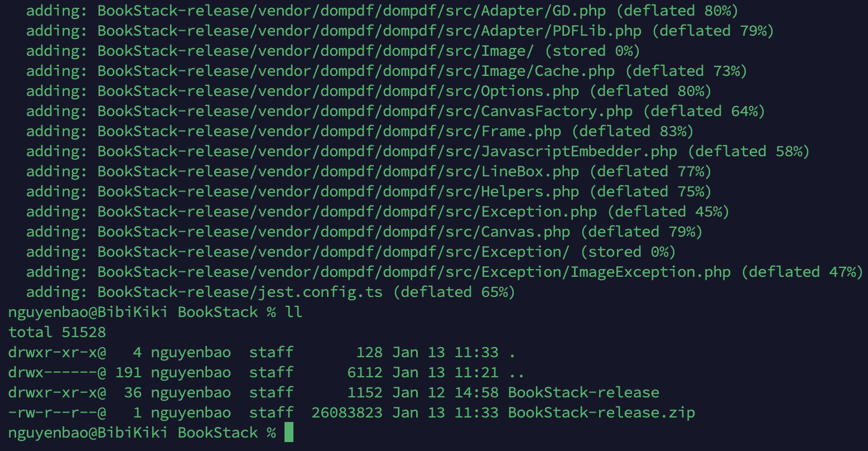
Task: Click the Image/Cache.php path text
Action: (x=548, y=71)
